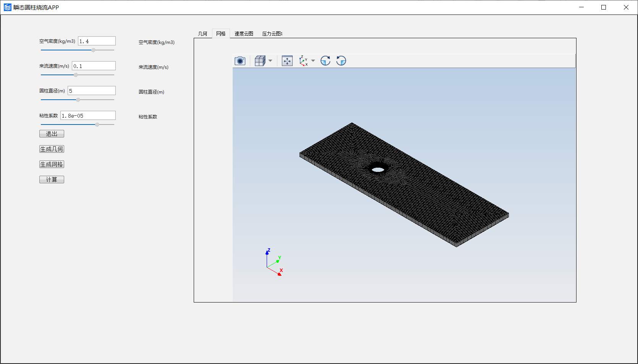
Task: Expand the cube display mode dropdown arrow
Action: click(270, 61)
